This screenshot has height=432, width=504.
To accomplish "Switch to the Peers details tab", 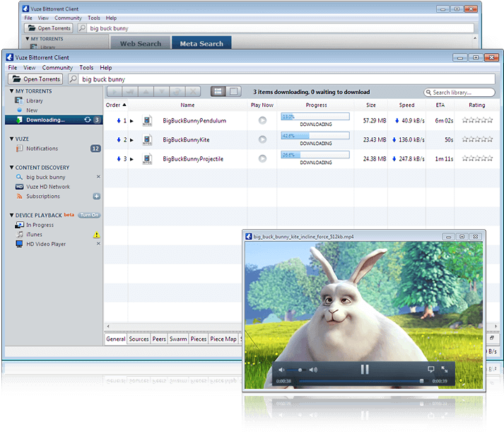I will 159,339.
